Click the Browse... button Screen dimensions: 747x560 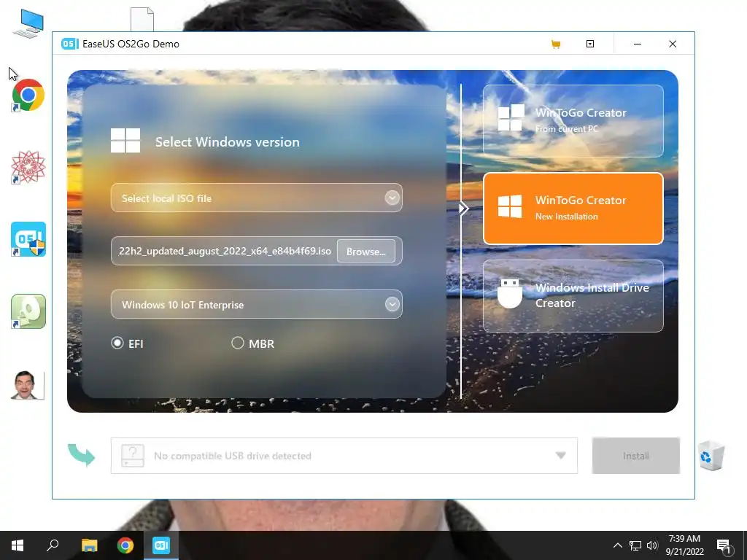click(366, 251)
